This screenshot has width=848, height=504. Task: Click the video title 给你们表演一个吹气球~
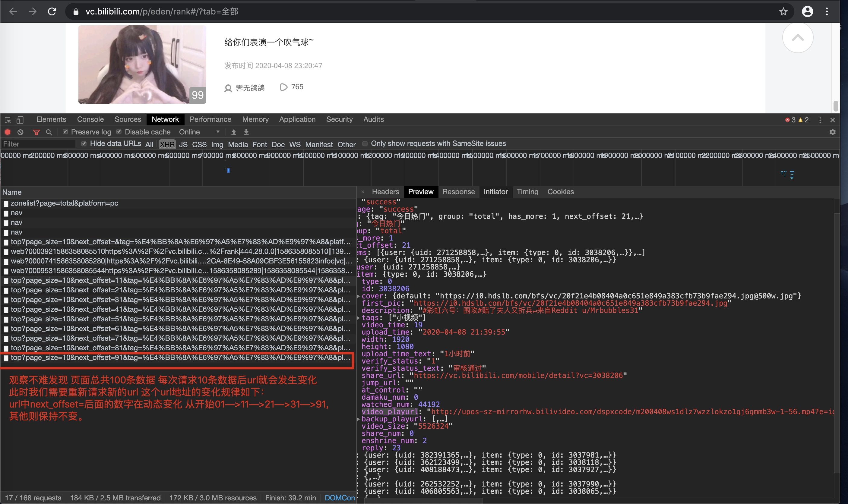pos(269,43)
